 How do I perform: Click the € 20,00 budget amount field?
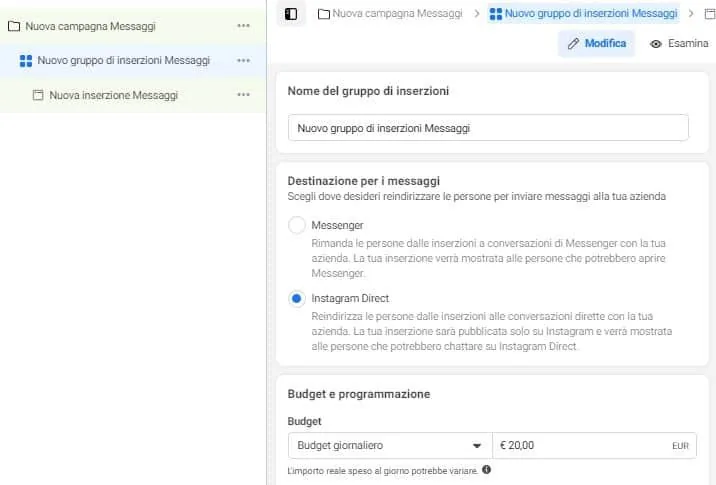tap(595, 445)
